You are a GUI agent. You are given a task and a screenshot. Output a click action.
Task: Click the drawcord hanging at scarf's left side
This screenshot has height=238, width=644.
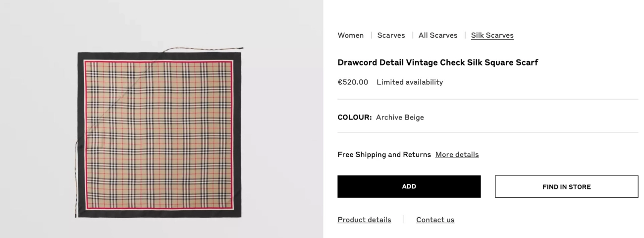76,178
